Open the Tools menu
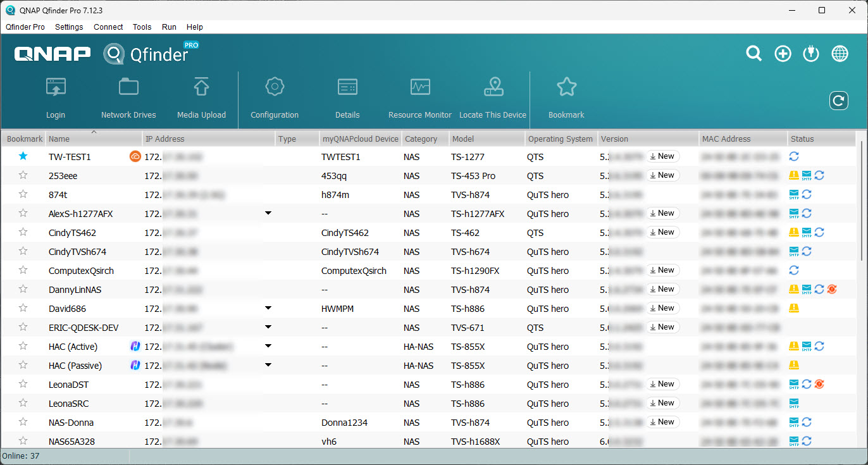Viewport: 868px width, 465px height. point(142,27)
